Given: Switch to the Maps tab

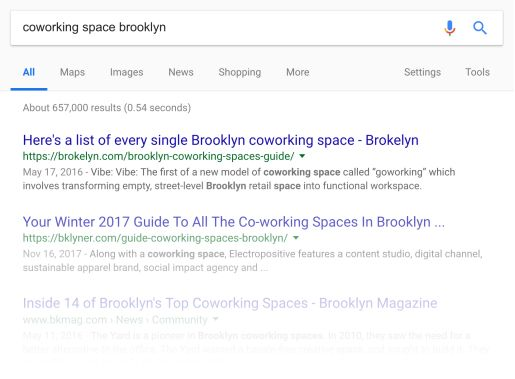Looking at the screenshot, I should point(72,72).
